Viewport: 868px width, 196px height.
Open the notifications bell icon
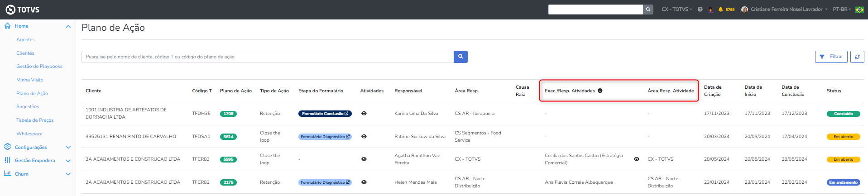tap(720, 10)
